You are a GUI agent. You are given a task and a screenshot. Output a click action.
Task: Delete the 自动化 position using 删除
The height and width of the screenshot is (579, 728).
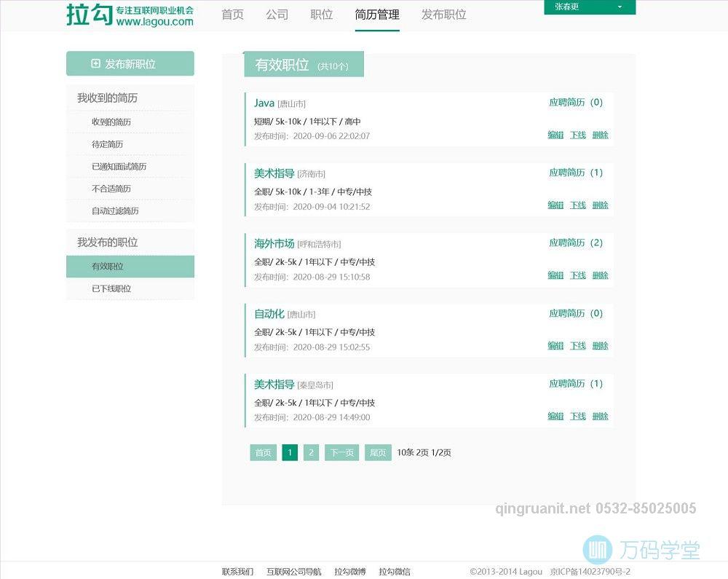[599, 345]
